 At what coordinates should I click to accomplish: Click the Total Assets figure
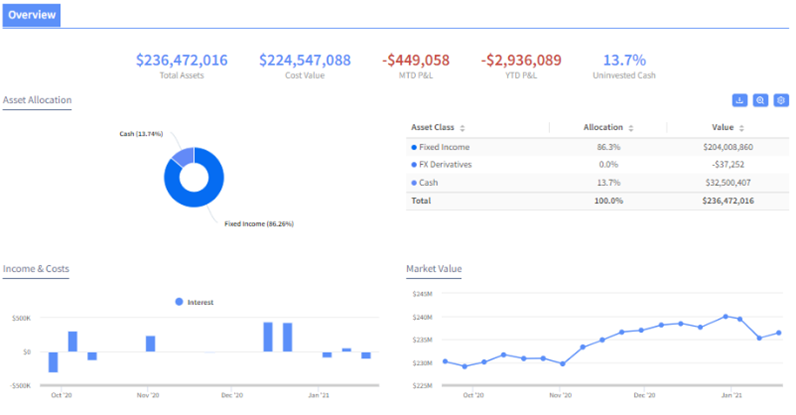(x=182, y=60)
